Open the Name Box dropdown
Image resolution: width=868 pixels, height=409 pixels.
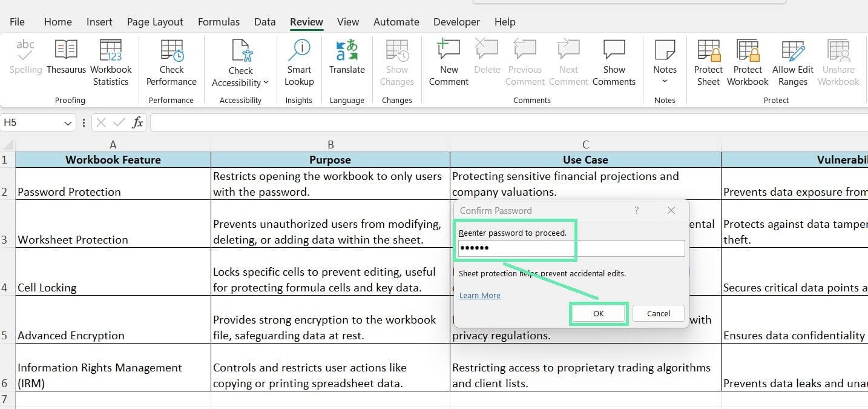(x=67, y=122)
